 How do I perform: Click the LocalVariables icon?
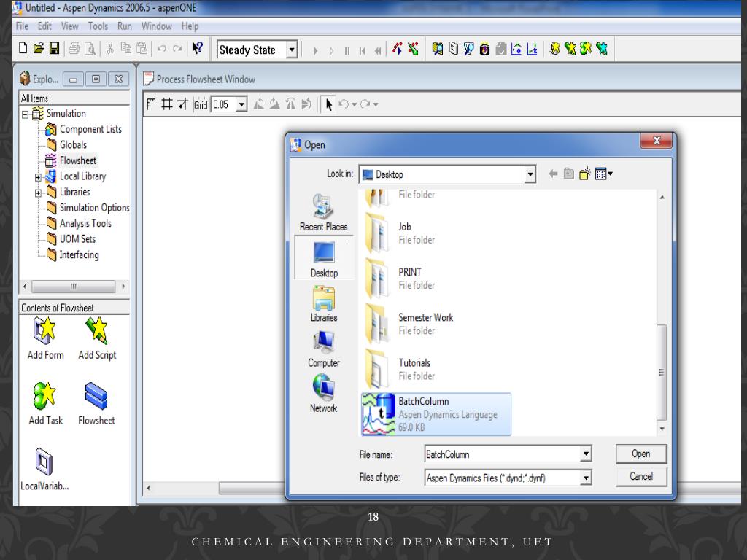44,470
